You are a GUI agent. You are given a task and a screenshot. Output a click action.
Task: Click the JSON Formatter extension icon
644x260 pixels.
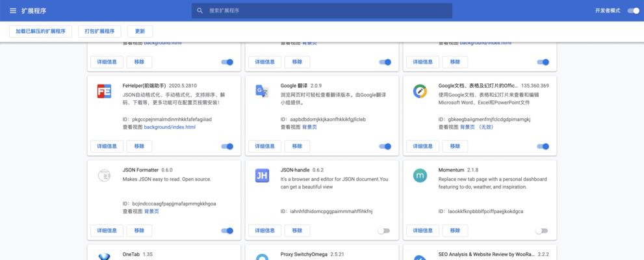tap(105, 175)
